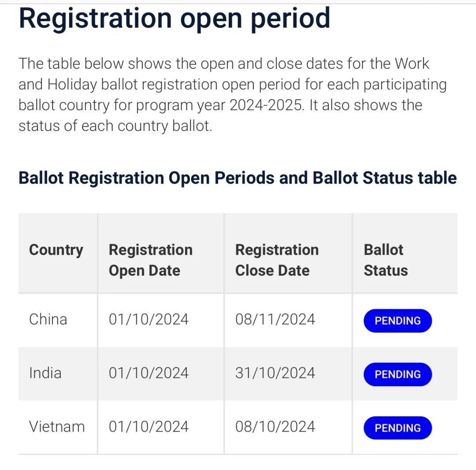Click the Ballot Registration Open Periods table title
This screenshot has width=476, height=470.
pos(238,178)
